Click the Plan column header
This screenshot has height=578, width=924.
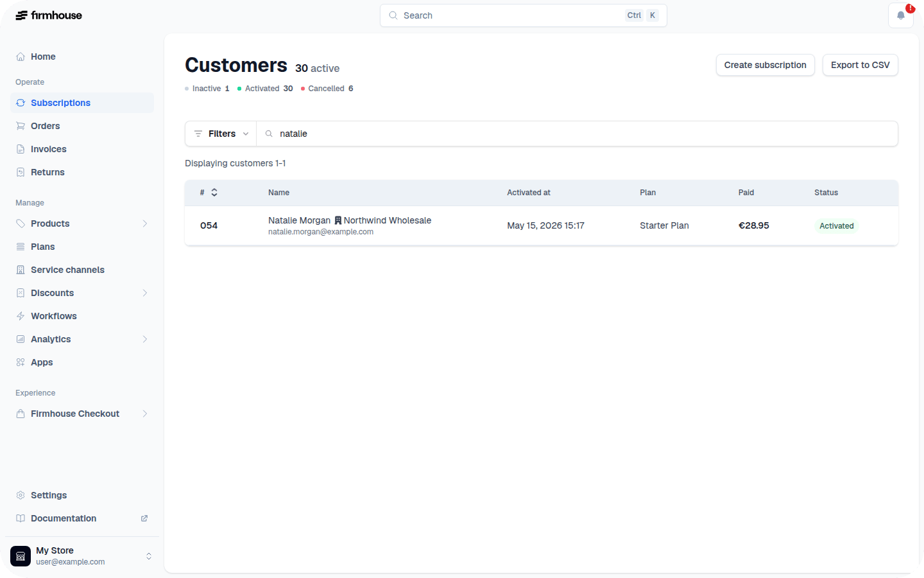[648, 193]
